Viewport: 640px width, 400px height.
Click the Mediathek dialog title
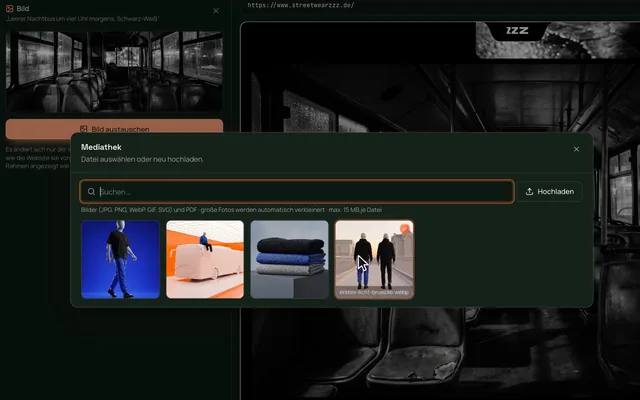pos(101,147)
